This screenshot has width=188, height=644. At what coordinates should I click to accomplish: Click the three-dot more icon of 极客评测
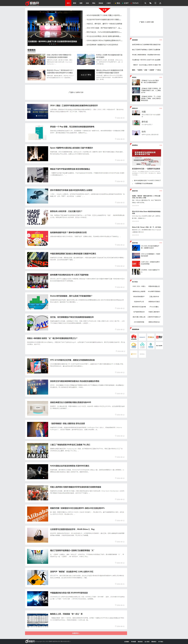[161, 191]
